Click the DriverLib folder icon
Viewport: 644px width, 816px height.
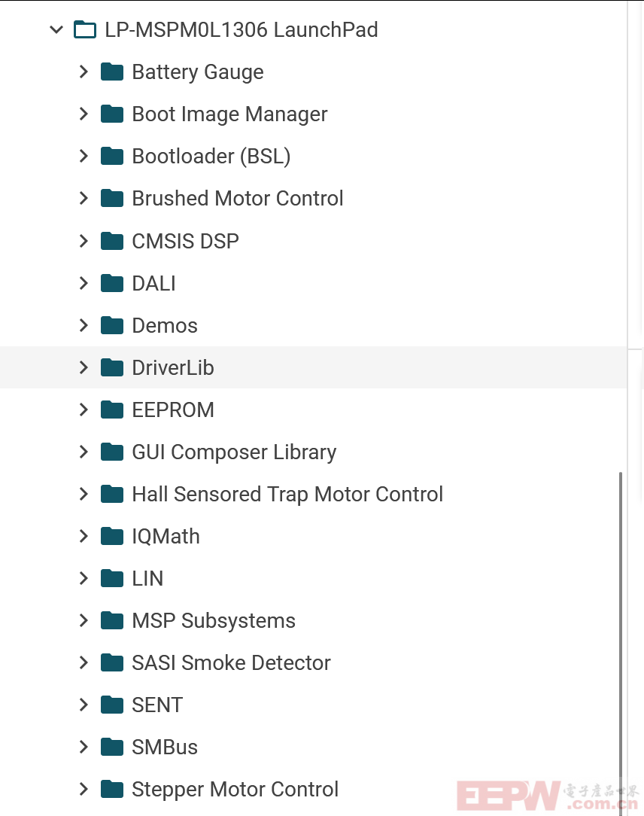[x=112, y=367]
